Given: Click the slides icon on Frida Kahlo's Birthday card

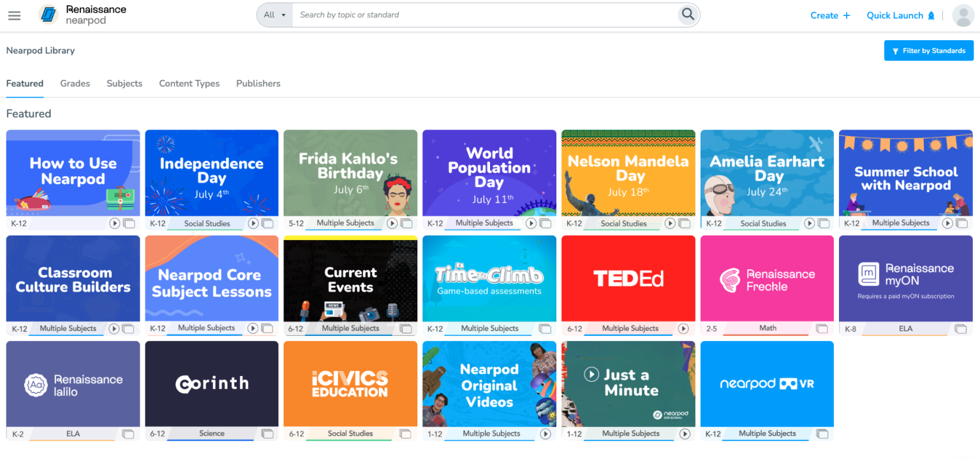Looking at the screenshot, I should pos(406,223).
